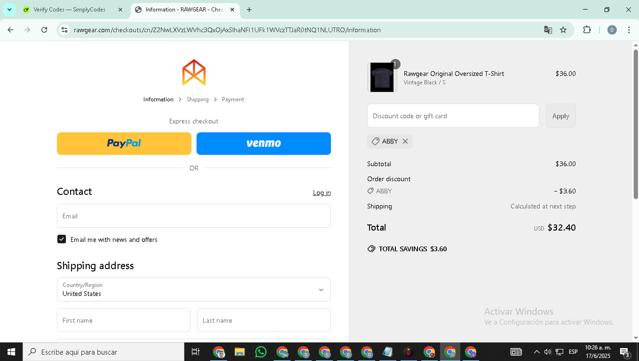Click the T-Shirt product thumbnail
639x361 pixels.
click(x=382, y=77)
